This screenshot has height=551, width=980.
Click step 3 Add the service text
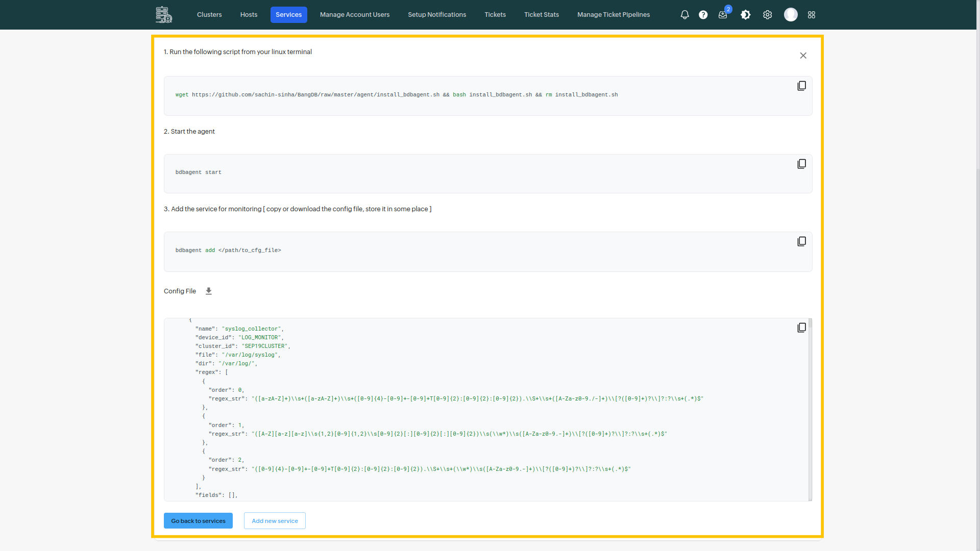pos(298,209)
